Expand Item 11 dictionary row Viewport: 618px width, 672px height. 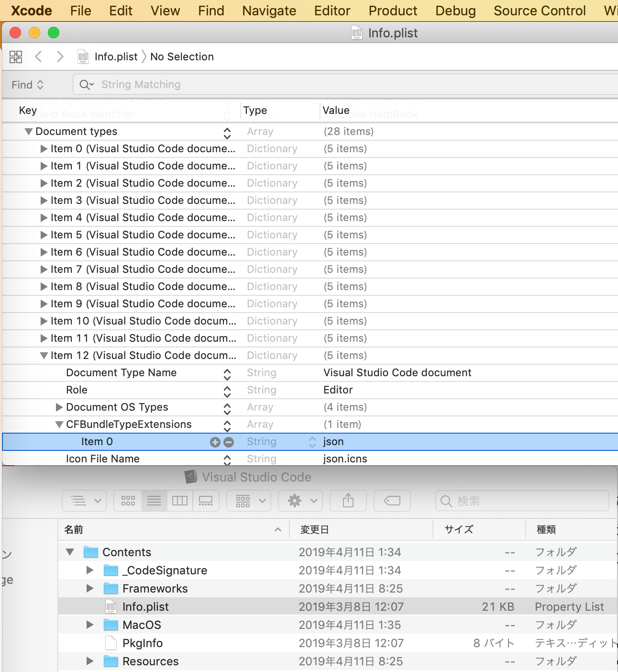[44, 338]
